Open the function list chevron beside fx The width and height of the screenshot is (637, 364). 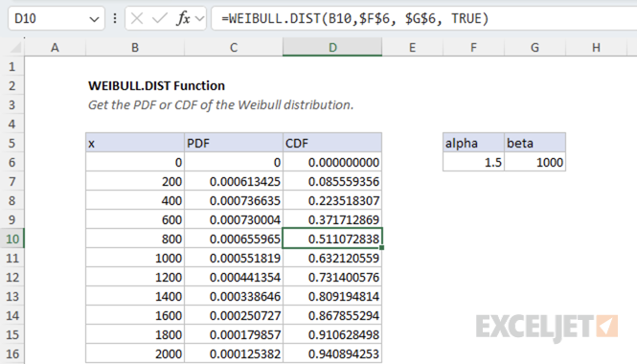click(199, 19)
